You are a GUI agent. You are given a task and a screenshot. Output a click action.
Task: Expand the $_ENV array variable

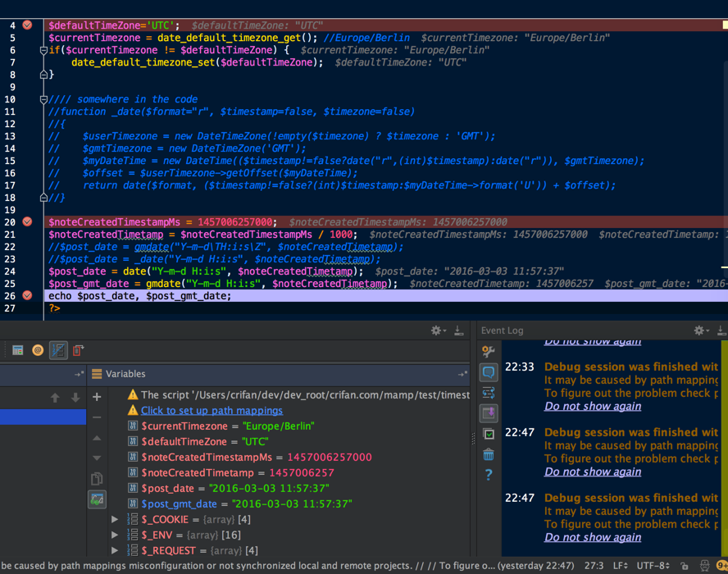coord(116,535)
